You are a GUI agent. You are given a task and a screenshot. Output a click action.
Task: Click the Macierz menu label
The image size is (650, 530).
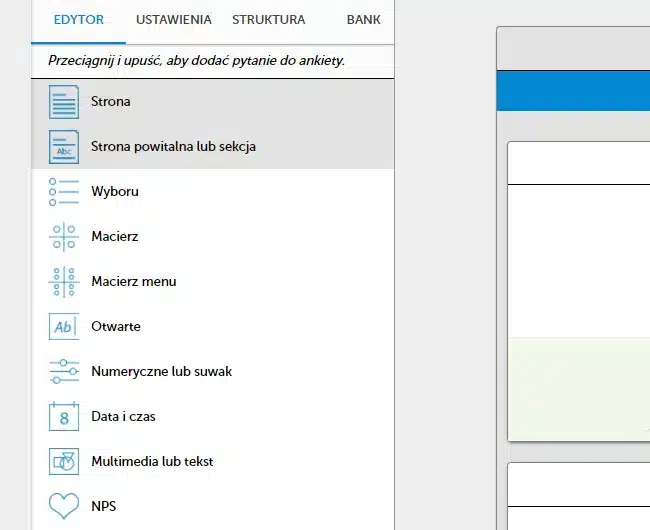(x=134, y=281)
